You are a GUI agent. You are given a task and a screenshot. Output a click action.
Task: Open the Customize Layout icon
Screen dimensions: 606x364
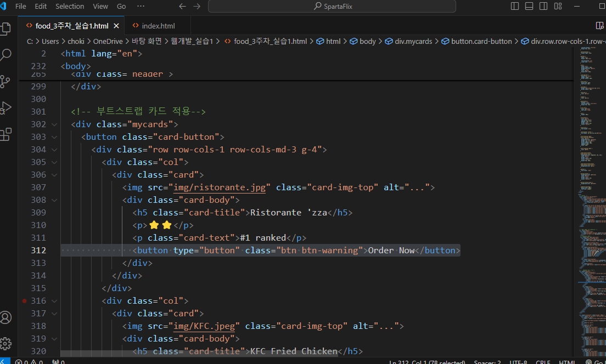coord(558,6)
